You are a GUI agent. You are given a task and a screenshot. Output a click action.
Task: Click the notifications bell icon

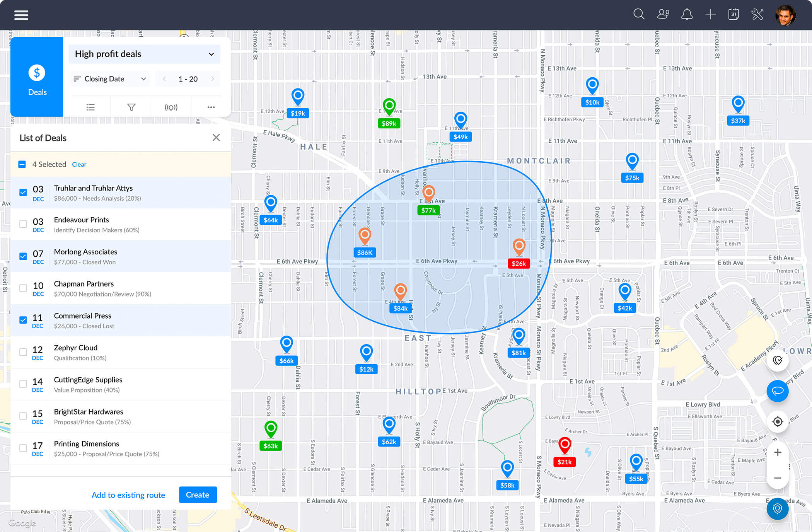(687, 14)
